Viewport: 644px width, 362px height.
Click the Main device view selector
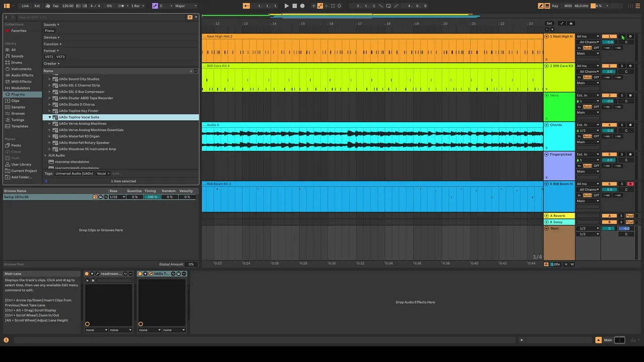[619, 340]
